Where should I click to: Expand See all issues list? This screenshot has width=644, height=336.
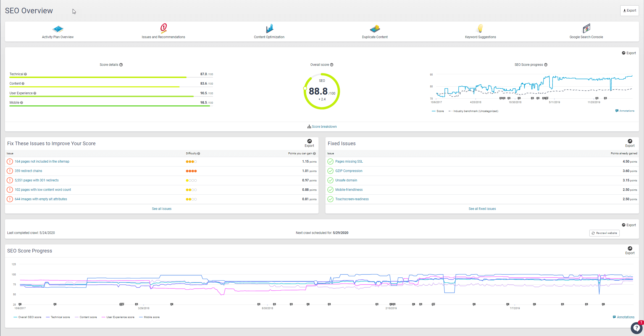tap(162, 209)
